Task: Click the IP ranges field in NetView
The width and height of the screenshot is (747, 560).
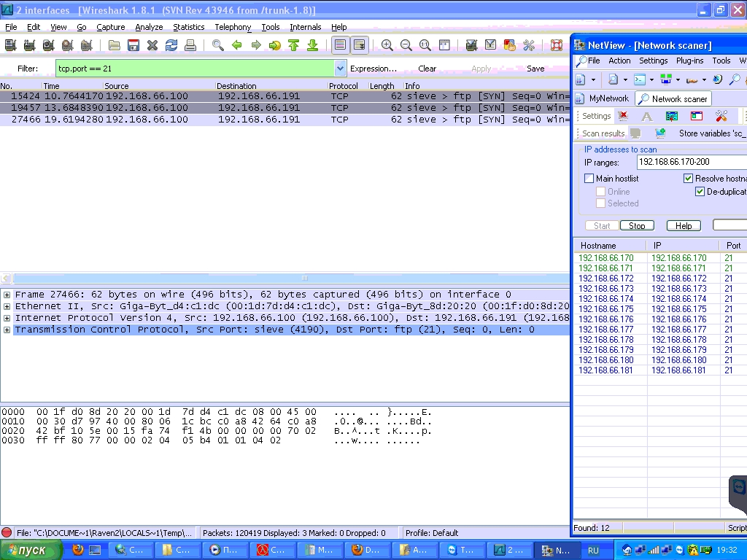Action: click(692, 162)
